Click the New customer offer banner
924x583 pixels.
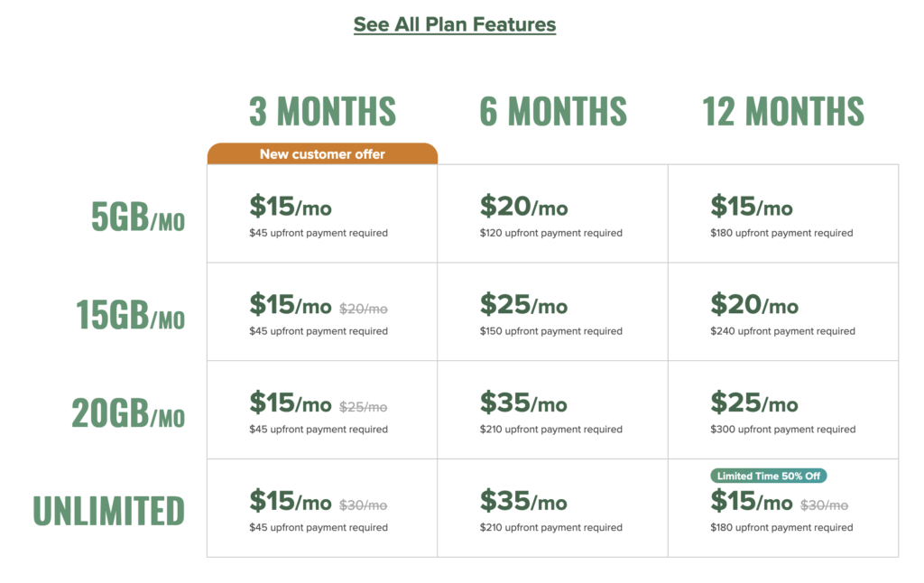pos(322,153)
